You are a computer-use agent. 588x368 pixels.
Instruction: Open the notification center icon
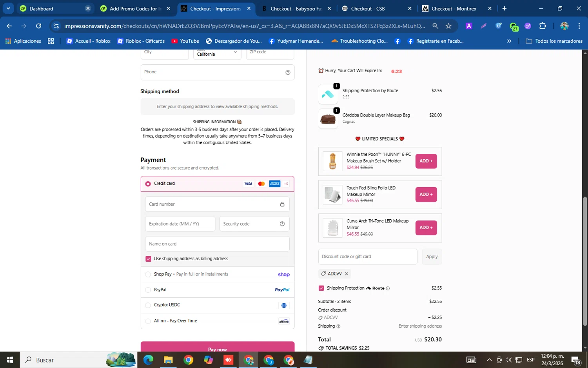tap(576, 360)
